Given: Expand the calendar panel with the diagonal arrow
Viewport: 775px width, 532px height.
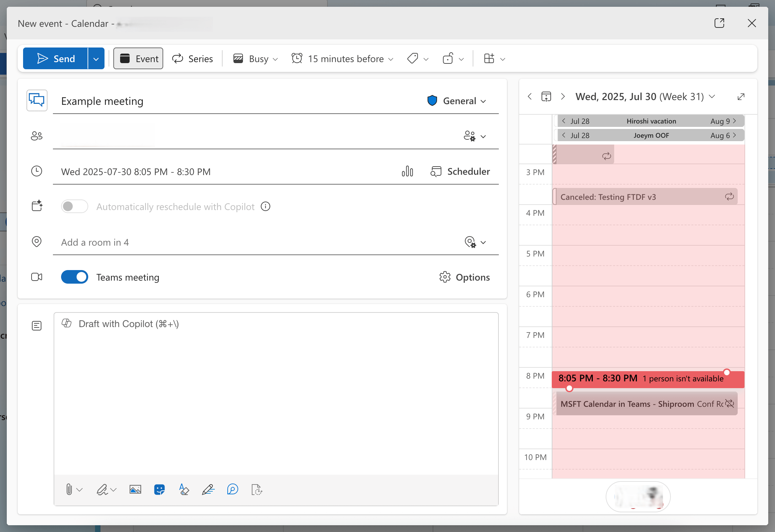Looking at the screenshot, I should pyautogui.click(x=741, y=97).
